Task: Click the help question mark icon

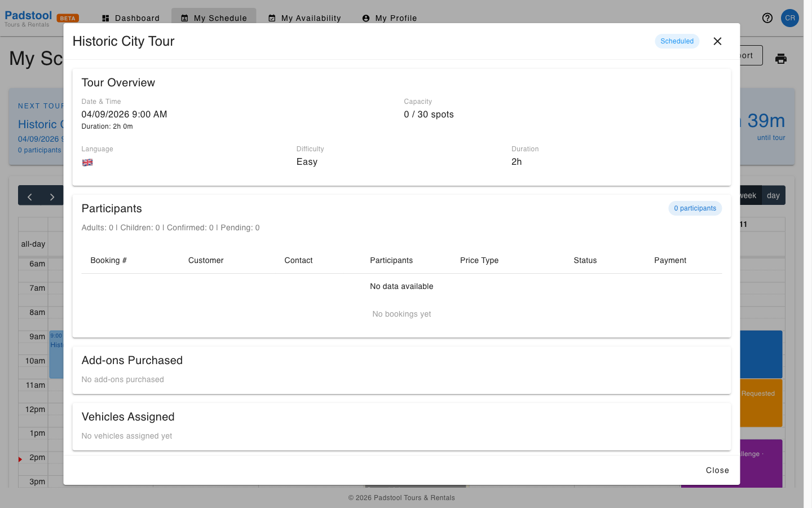Action: pos(767,18)
